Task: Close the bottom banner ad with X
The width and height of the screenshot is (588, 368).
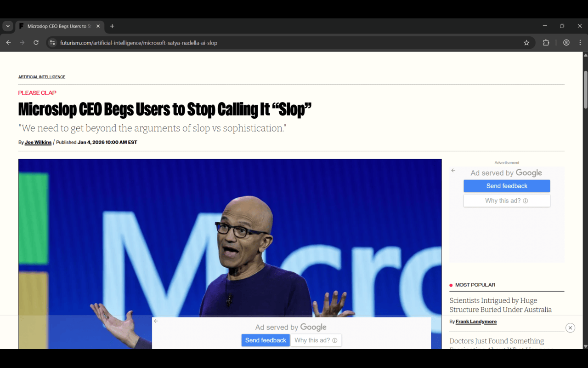Action: click(570, 328)
